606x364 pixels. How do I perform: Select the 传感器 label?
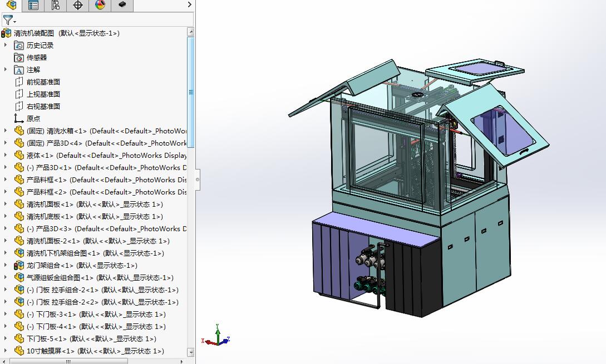click(x=37, y=58)
